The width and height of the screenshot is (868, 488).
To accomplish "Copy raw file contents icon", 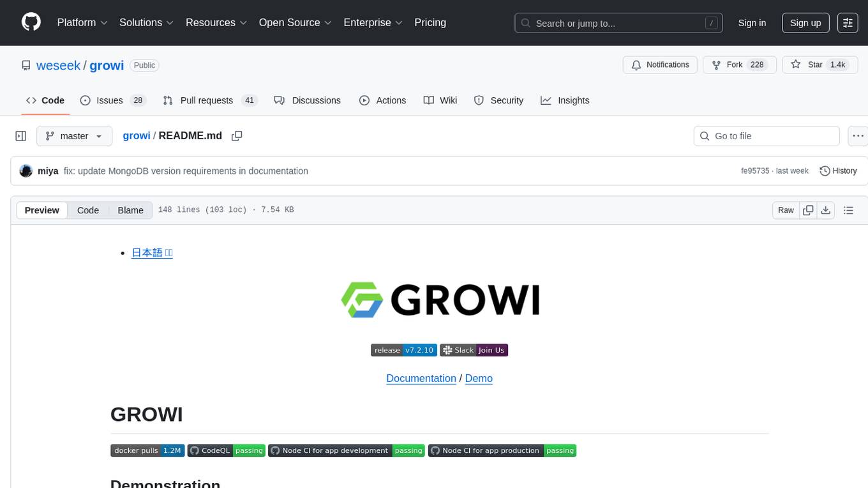I will tap(808, 210).
